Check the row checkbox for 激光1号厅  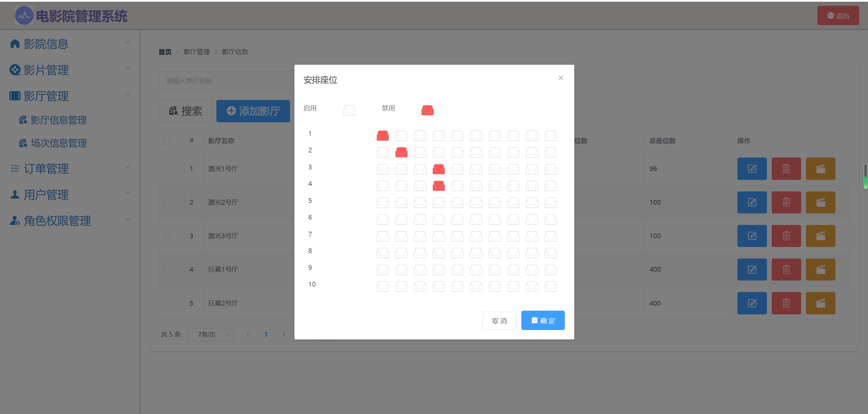[x=167, y=168]
